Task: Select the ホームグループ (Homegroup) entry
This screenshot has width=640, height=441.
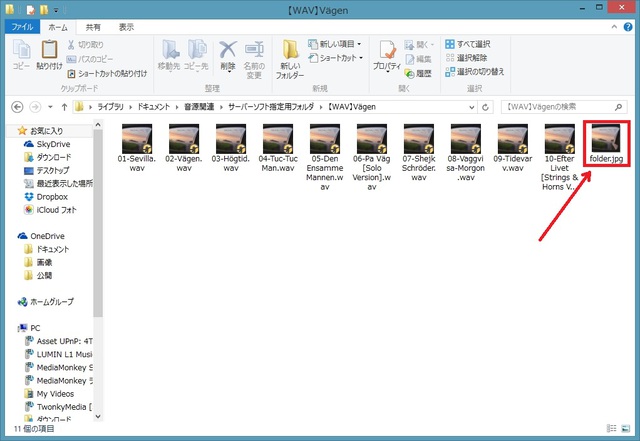Action: click(x=53, y=301)
